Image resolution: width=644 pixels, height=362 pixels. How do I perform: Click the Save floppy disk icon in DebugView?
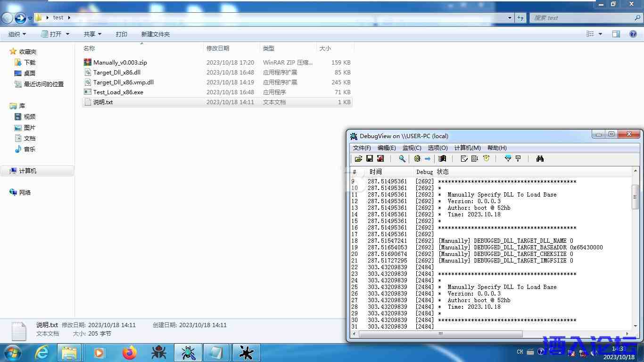pos(370,159)
